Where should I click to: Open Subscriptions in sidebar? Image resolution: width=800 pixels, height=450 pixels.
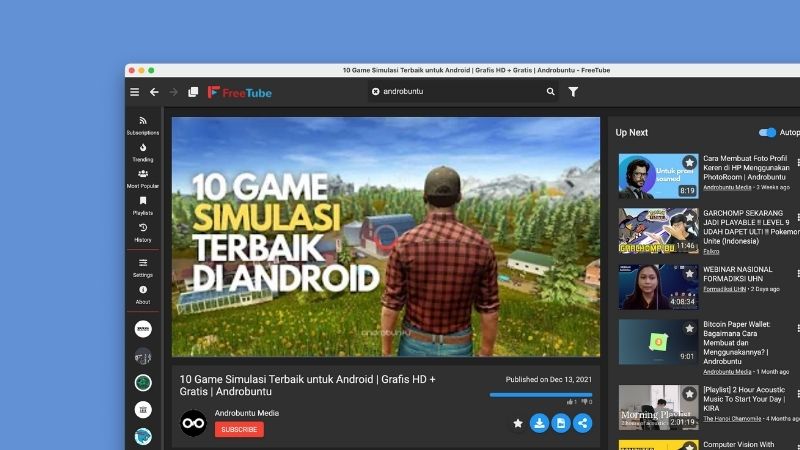click(x=143, y=126)
